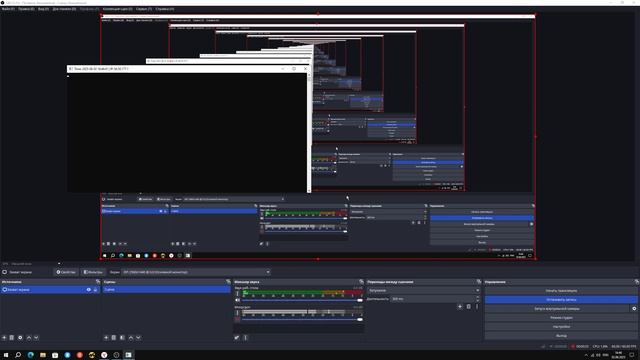Open Windows Start menu
Image resolution: width=640 pixels, height=360 pixels.
6,355
